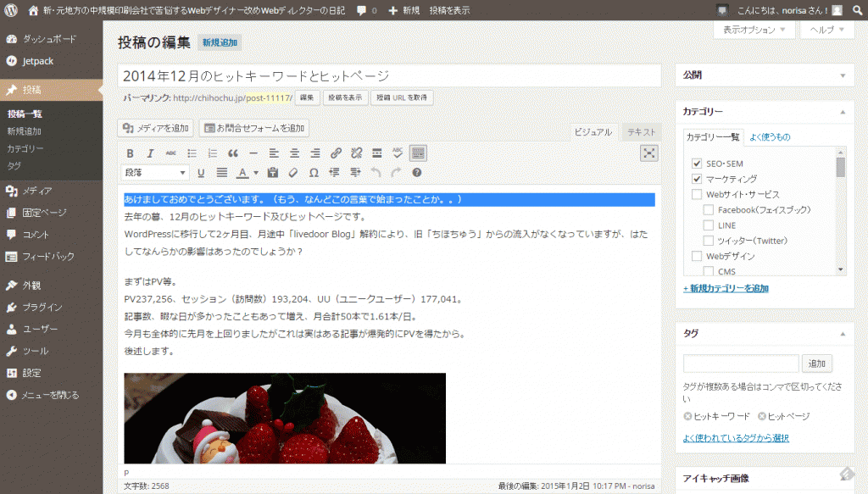Open the 段落 paragraph style dropdown

pos(153,172)
